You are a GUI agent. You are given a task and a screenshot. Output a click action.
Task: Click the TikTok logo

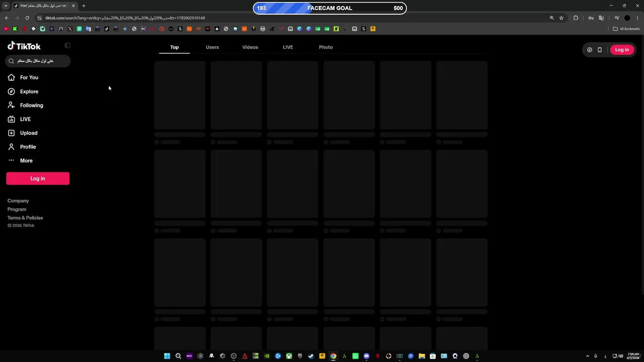[24, 46]
